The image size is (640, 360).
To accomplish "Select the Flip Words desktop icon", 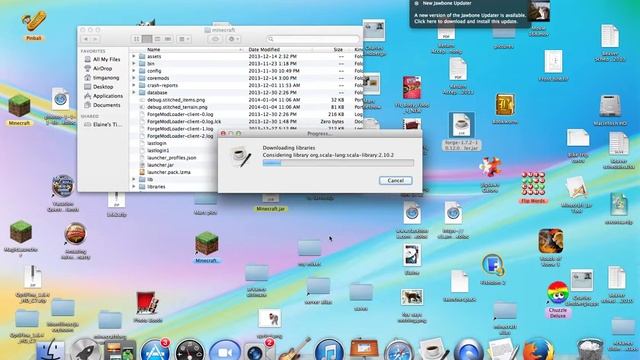I will point(533,188).
